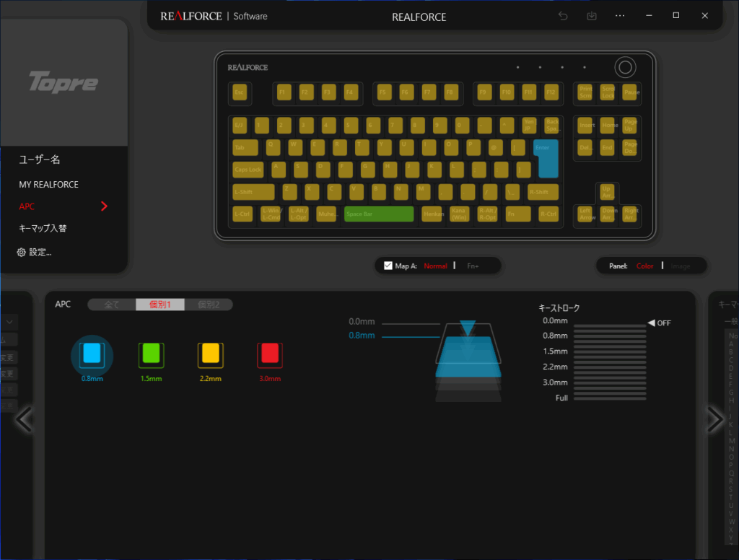Set Panel mode to Image
739x560 pixels.
680,266
